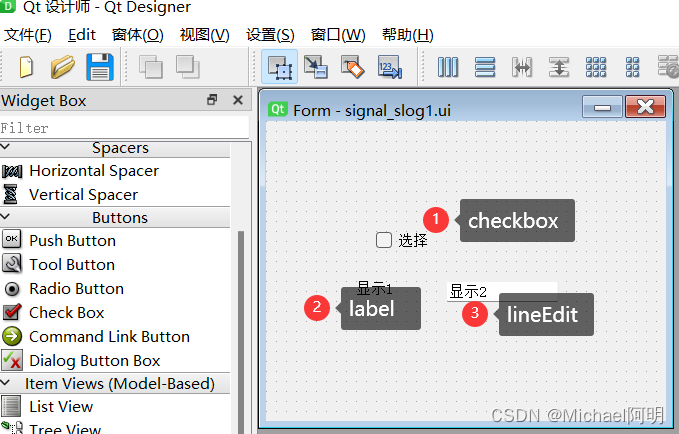Close the signal_slog1.ui form window
Viewport: 679px width, 434px height.
pos(645,107)
